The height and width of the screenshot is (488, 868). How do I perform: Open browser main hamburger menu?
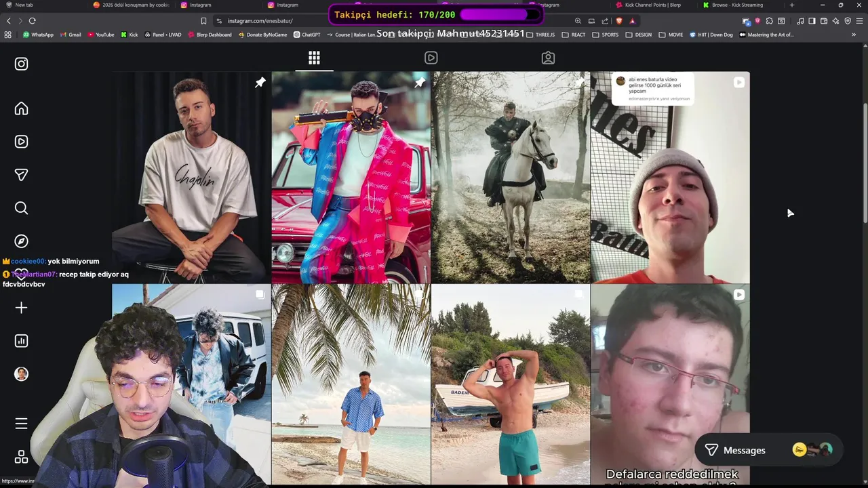point(860,21)
